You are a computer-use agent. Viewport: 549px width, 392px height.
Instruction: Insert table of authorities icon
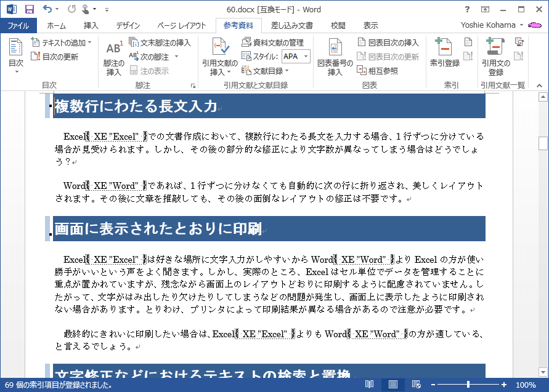[x=519, y=42]
